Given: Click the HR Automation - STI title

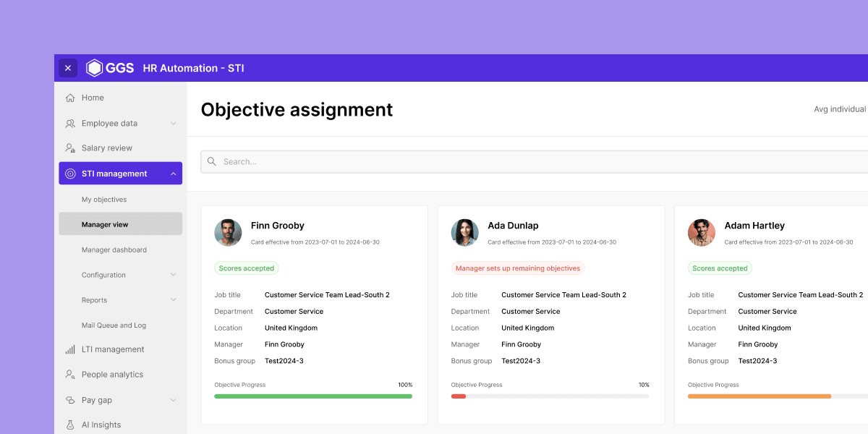Looking at the screenshot, I should tap(193, 68).
